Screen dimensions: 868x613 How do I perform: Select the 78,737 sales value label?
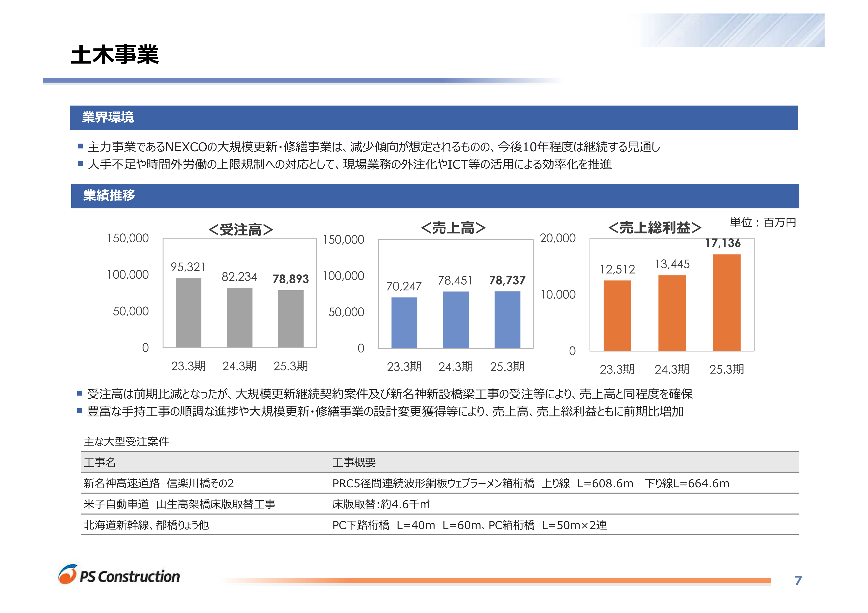[x=507, y=280]
